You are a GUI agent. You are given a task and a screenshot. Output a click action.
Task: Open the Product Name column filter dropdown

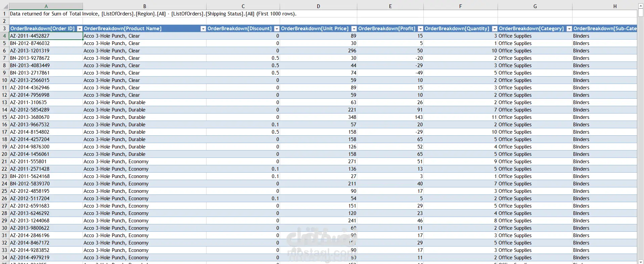click(203, 29)
